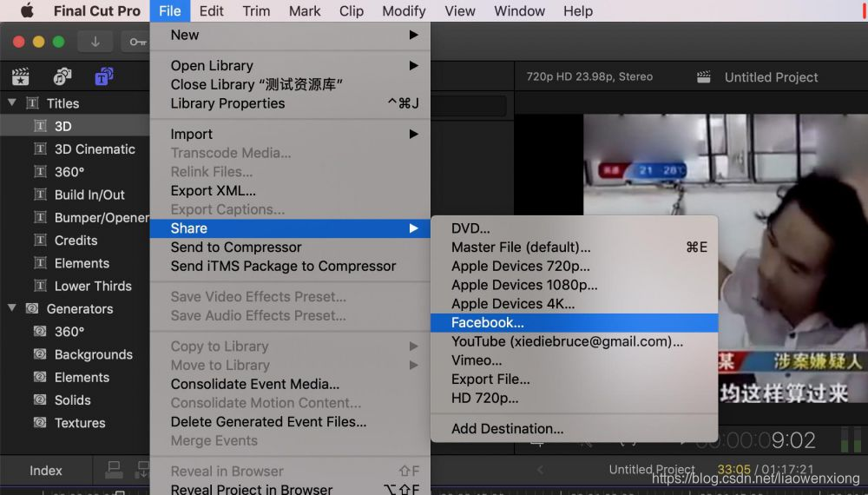Open the Modify menu
868x495 pixels.
404,11
